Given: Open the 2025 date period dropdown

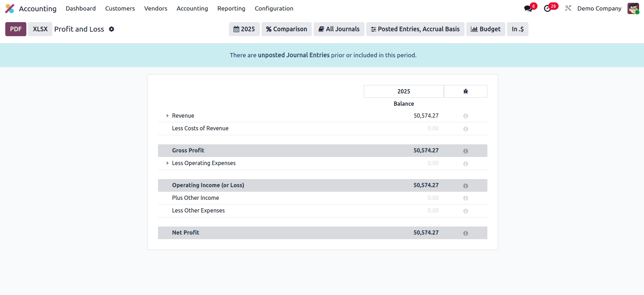Looking at the screenshot, I should click(244, 29).
